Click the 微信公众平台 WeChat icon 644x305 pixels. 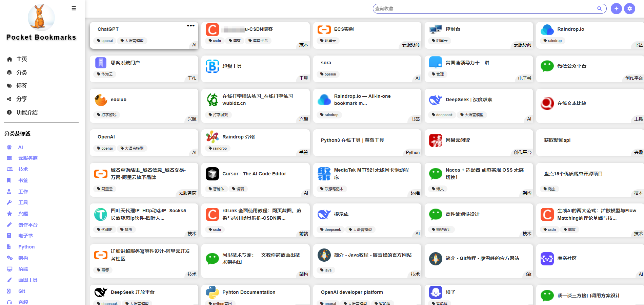point(547,66)
